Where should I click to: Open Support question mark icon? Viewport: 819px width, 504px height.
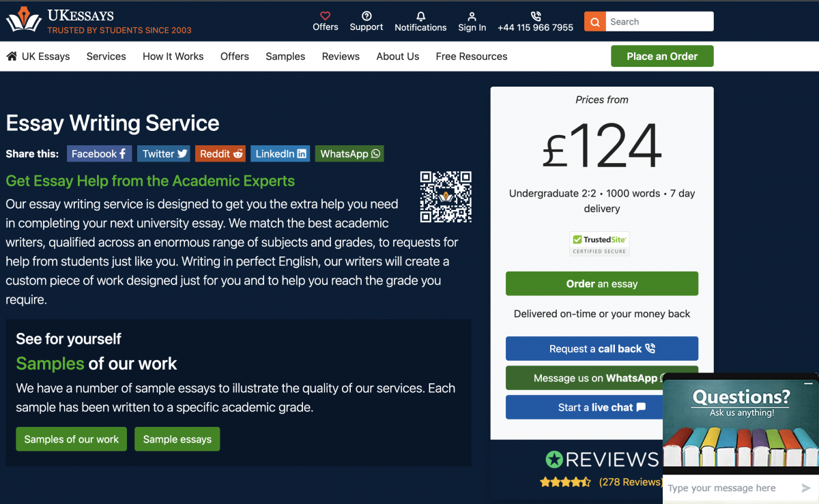point(367,16)
